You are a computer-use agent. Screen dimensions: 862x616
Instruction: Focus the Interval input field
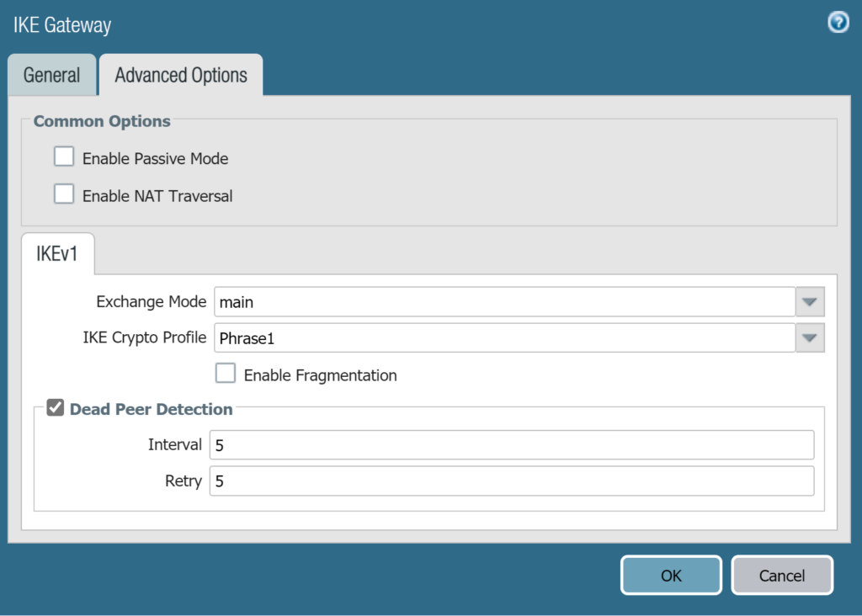511,444
